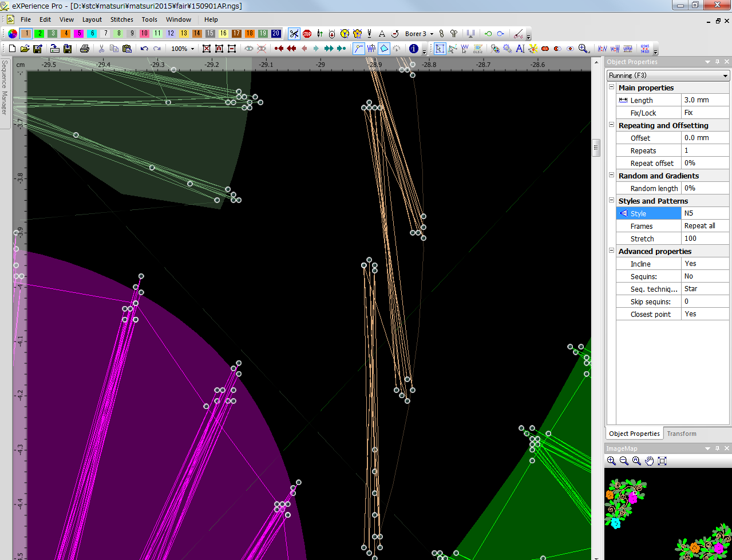Click the polygon shape tool icon

tap(384, 49)
